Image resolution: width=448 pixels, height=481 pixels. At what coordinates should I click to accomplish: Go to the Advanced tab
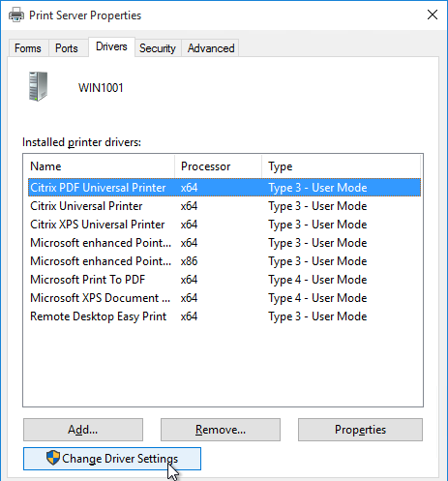[x=211, y=48]
